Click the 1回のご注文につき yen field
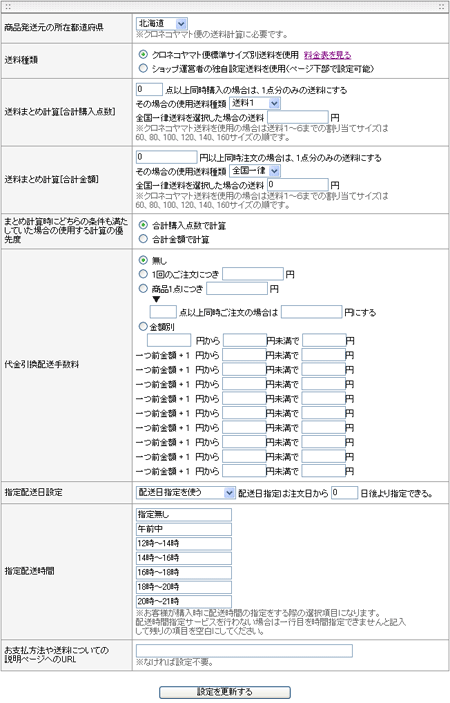 click(x=253, y=274)
